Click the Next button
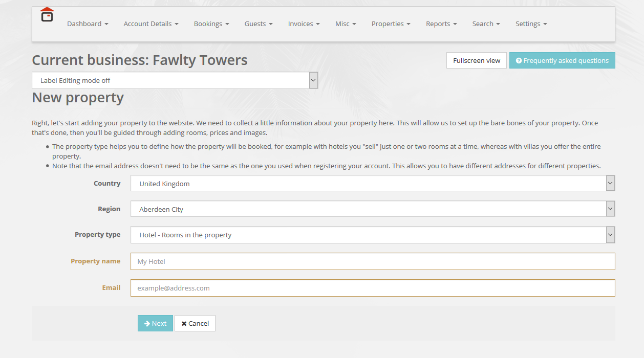644x358 pixels. [155, 323]
